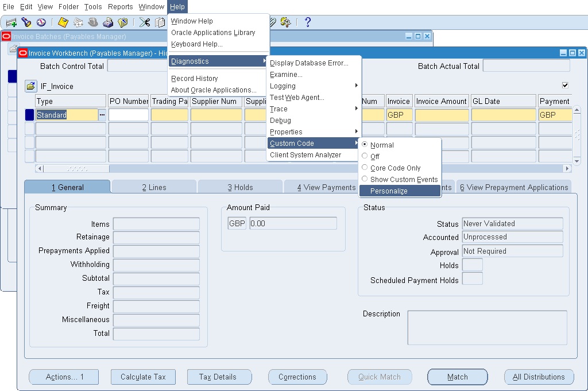Click the Next Step toolbar icon
Image resolution: width=588 pixels, height=391 pixels.
click(x=78, y=22)
